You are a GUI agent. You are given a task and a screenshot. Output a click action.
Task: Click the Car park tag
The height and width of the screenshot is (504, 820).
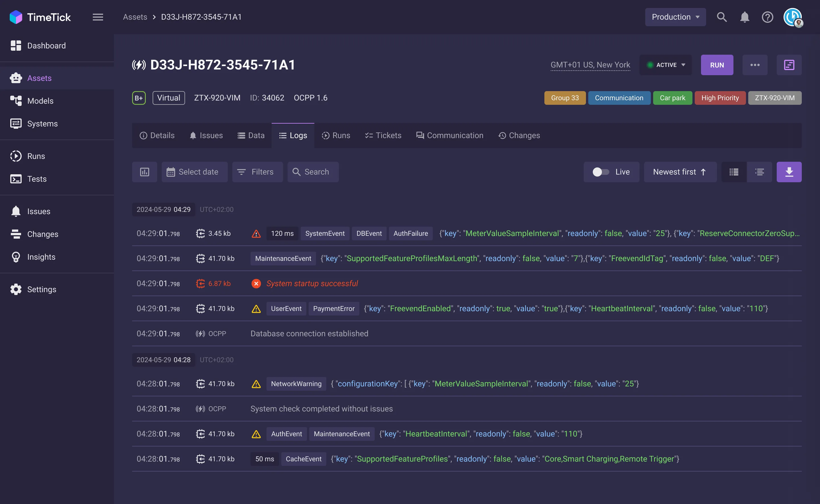click(673, 98)
